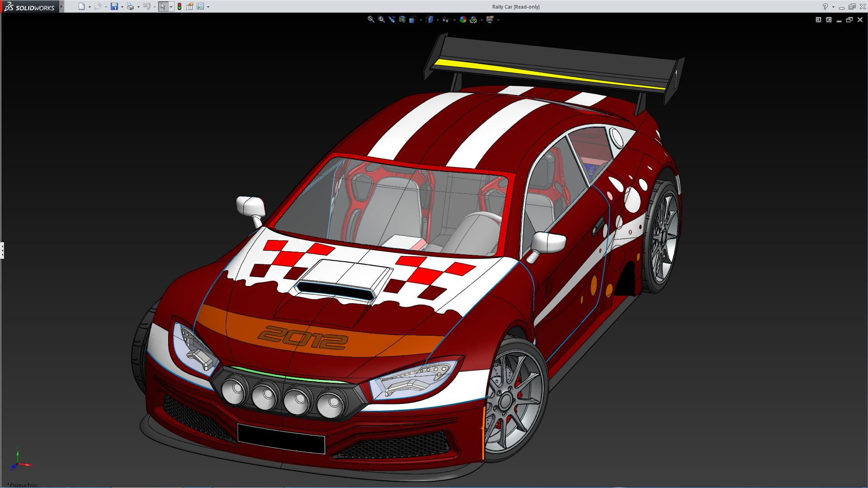Click the Previous View icon
868x488 pixels.
point(392,19)
